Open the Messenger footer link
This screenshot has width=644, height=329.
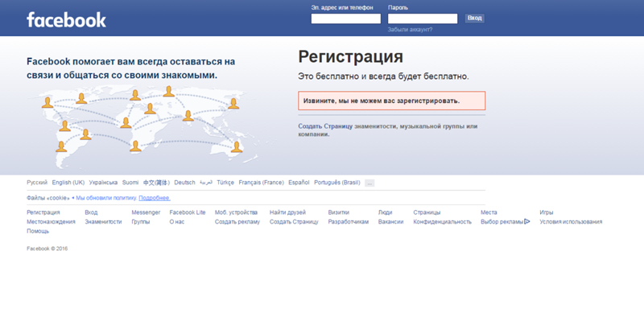click(146, 212)
